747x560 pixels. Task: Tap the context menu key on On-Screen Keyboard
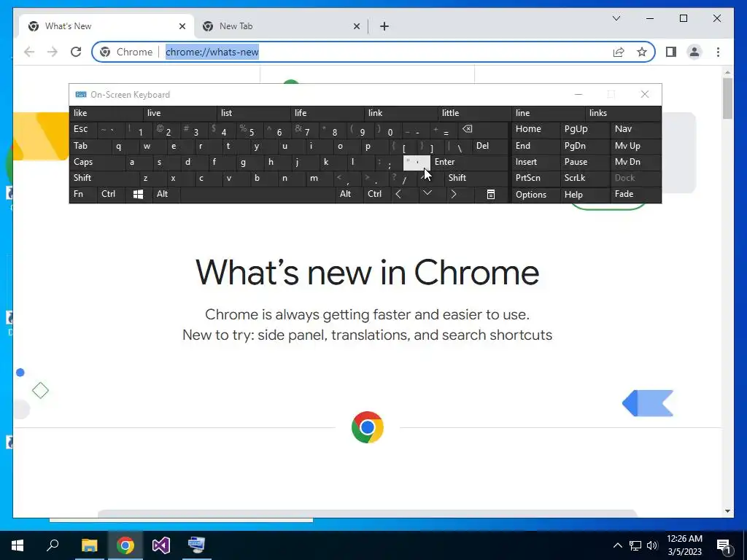pyautogui.click(x=491, y=194)
